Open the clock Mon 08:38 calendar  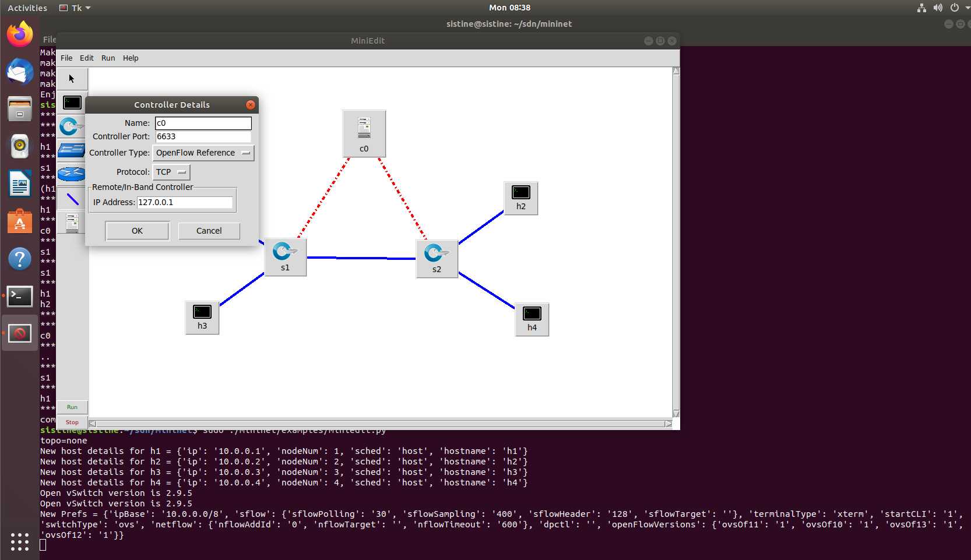pyautogui.click(x=509, y=8)
